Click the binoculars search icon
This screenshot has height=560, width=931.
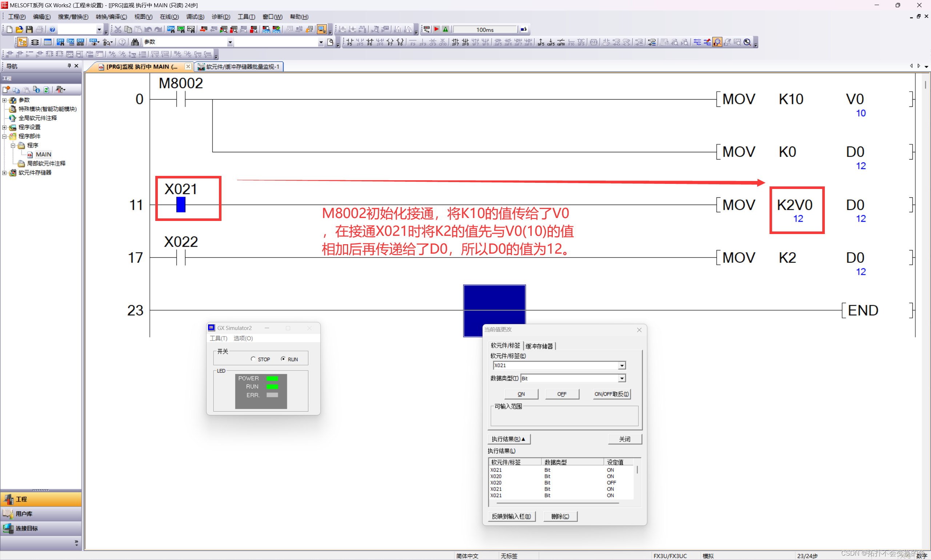[135, 42]
